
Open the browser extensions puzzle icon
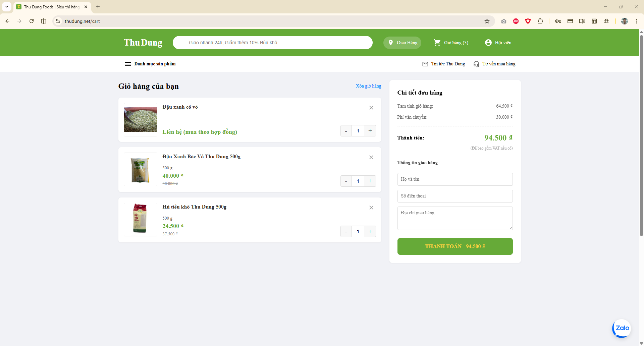click(540, 21)
